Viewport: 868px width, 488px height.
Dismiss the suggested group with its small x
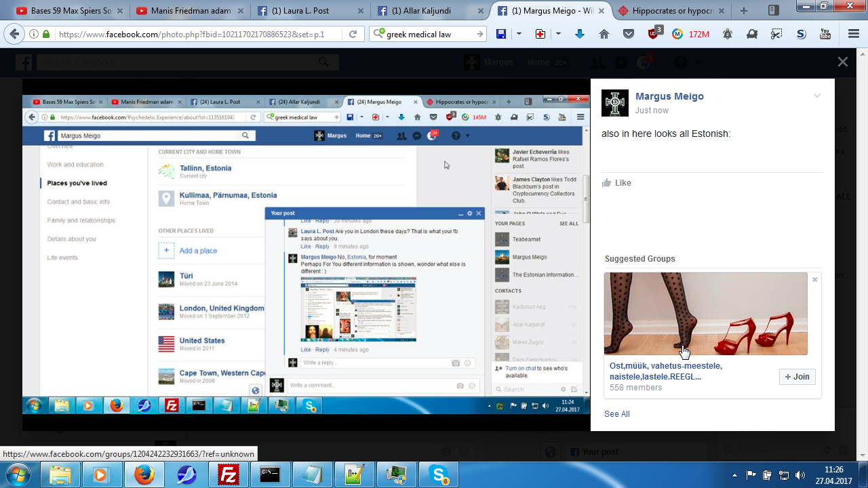point(814,279)
